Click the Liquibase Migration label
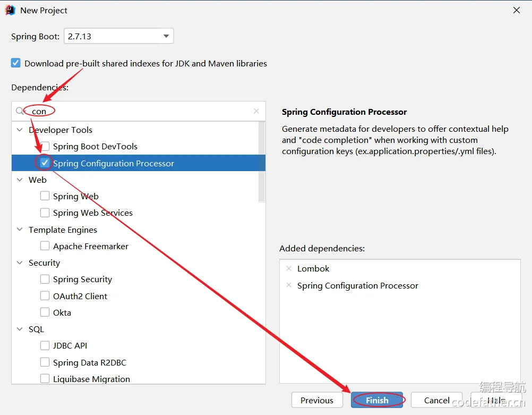This screenshot has width=532, height=415. [91, 379]
